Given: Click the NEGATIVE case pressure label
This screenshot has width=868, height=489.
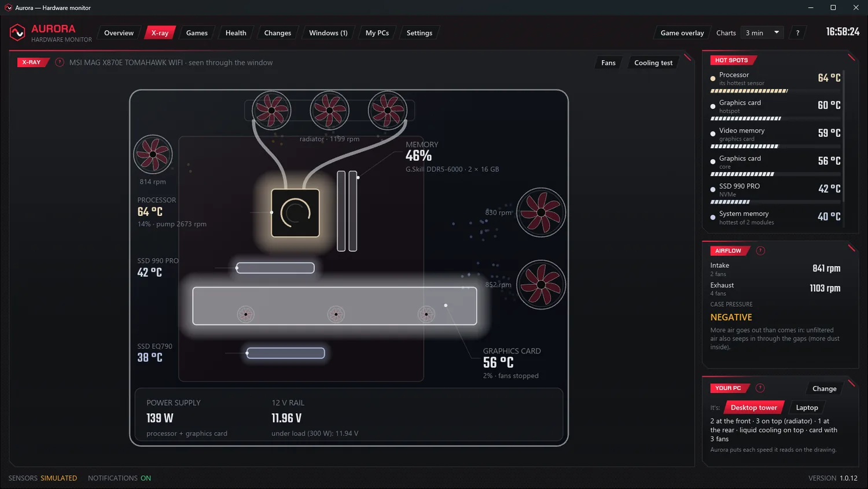Looking at the screenshot, I should [x=731, y=317].
